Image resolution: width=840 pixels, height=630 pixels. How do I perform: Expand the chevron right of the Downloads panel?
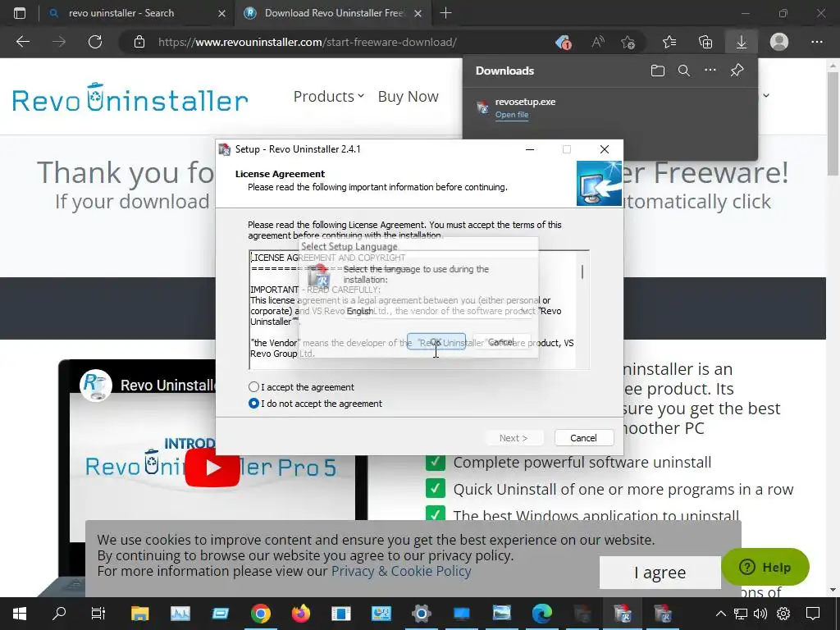(x=766, y=95)
